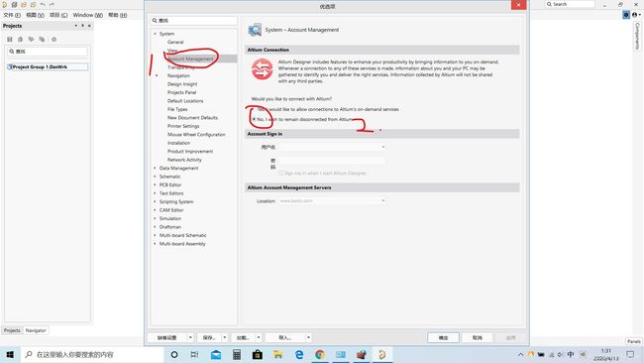644x363 pixels.
Task: Open the defaults button dropdown arrow at bottom left
Action: (x=190, y=337)
